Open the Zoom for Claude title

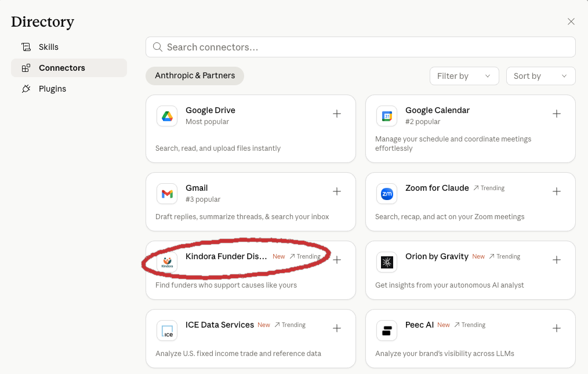point(437,188)
